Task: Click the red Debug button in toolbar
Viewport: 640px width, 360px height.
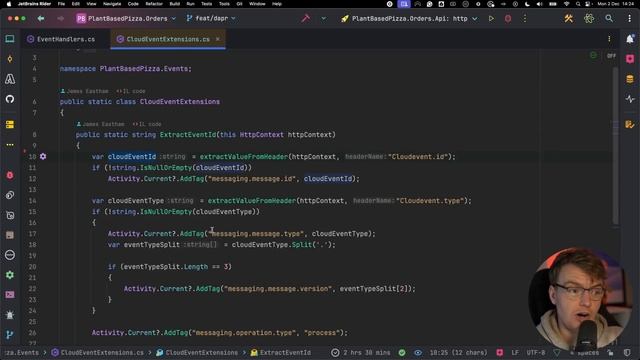Action: [508, 18]
